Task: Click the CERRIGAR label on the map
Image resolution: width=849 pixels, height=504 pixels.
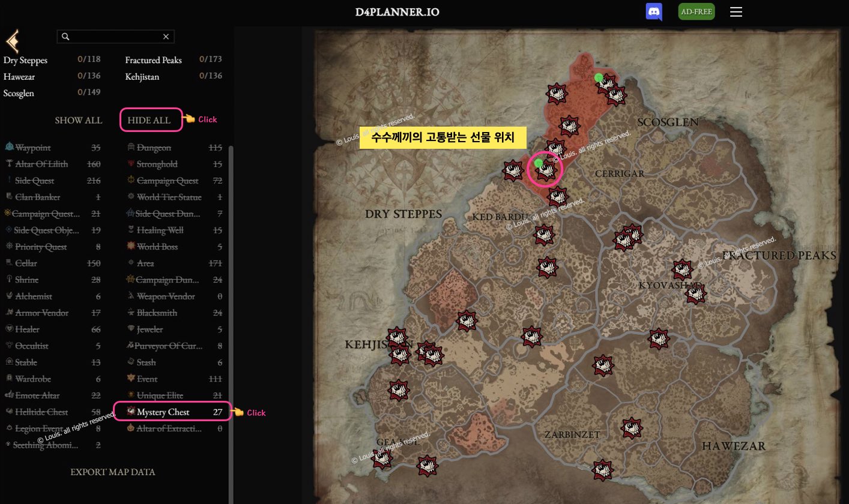Action: coord(619,173)
